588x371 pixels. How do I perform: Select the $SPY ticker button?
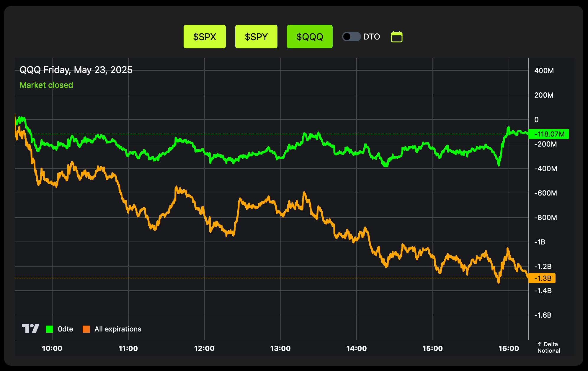tap(256, 37)
